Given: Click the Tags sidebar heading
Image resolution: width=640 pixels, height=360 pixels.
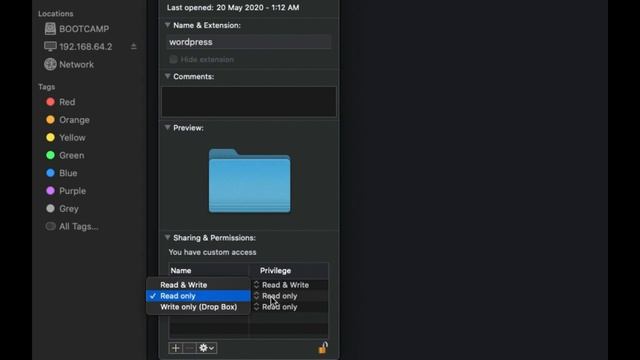Looking at the screenshot, I should coord(47,87).
